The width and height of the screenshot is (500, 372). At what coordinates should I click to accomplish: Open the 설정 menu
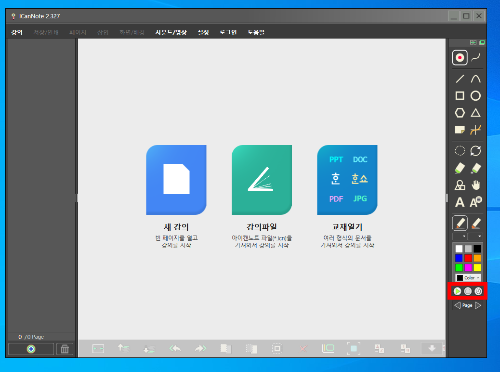coord(203,32)
